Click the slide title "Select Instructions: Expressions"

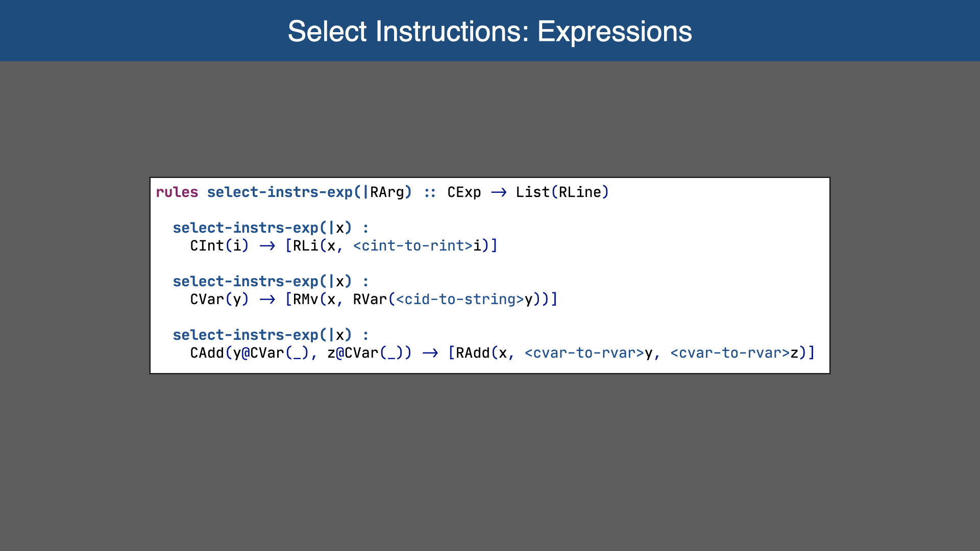coord(489,32)
